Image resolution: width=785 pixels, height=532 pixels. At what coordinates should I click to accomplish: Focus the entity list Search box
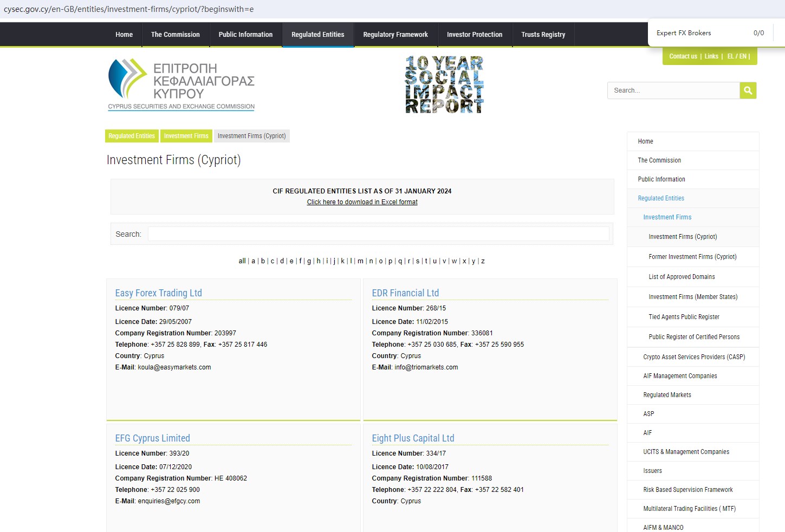click(x=378, y=234)
